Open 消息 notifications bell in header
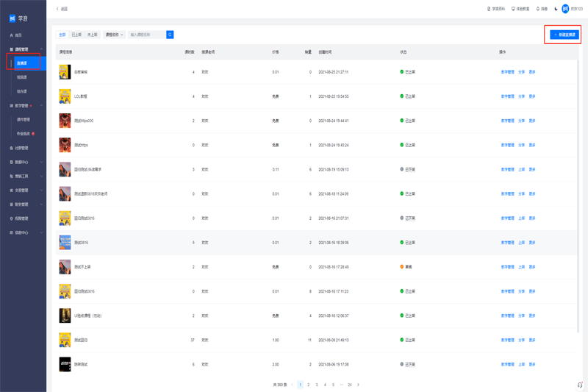Viewport: 588px width, 392px height. click(x=542, y=9)
